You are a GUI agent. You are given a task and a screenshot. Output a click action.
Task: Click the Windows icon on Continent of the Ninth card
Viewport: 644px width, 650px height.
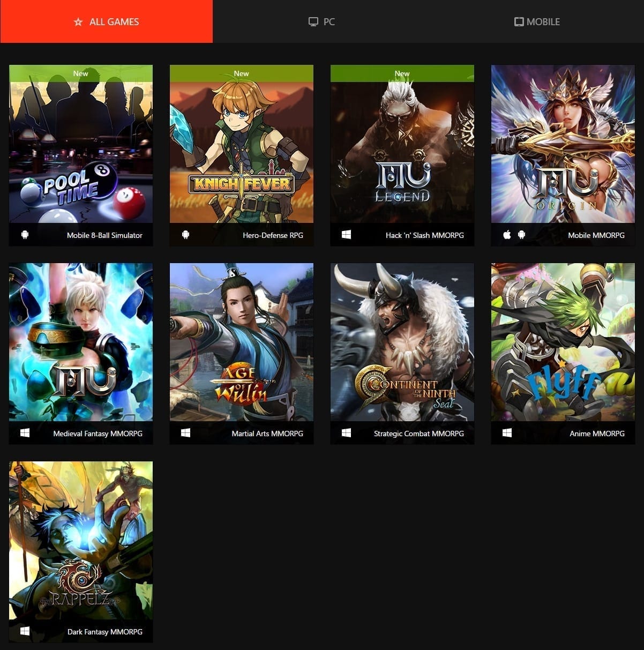[346, 432]
